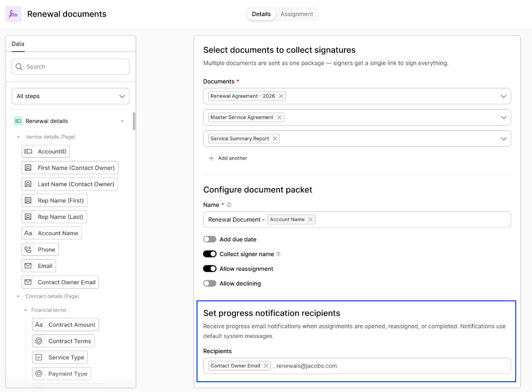Image resolution: width=532 pixels, height=392 pixels.
Task: Click the Renewal documents title text
Action: [67, 14]
